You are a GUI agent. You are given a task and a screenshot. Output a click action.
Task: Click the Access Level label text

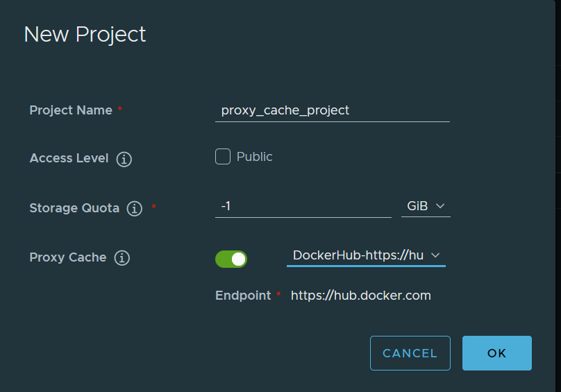coord(69,158)
